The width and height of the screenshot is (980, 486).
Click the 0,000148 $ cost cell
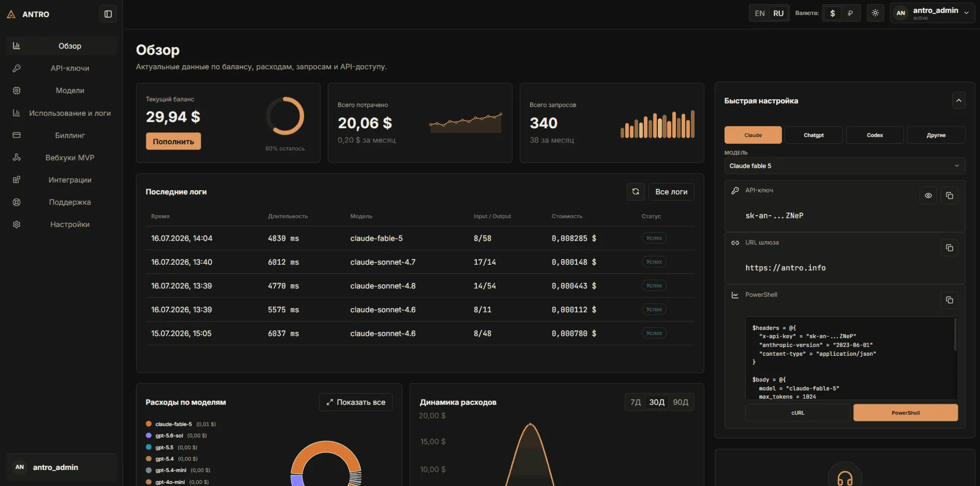coord(574,262)
